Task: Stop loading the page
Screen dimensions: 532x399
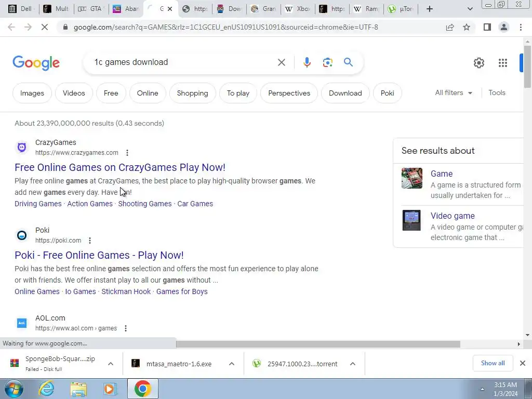Action: (45, 27)
